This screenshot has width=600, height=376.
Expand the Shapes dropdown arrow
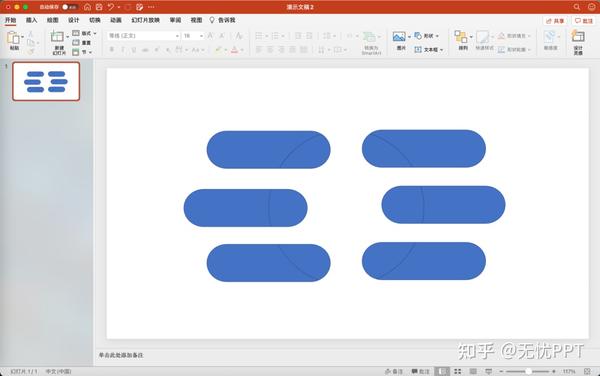click(x=437, y=36)
